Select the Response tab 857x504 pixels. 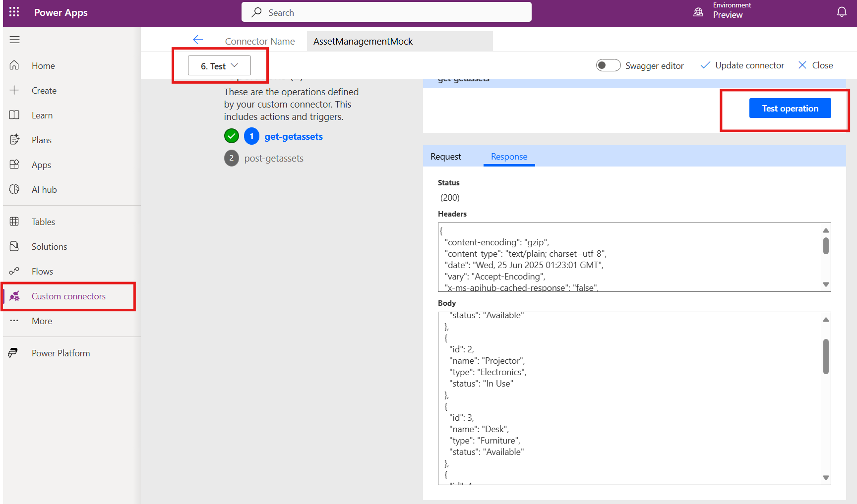coord(509,156)
